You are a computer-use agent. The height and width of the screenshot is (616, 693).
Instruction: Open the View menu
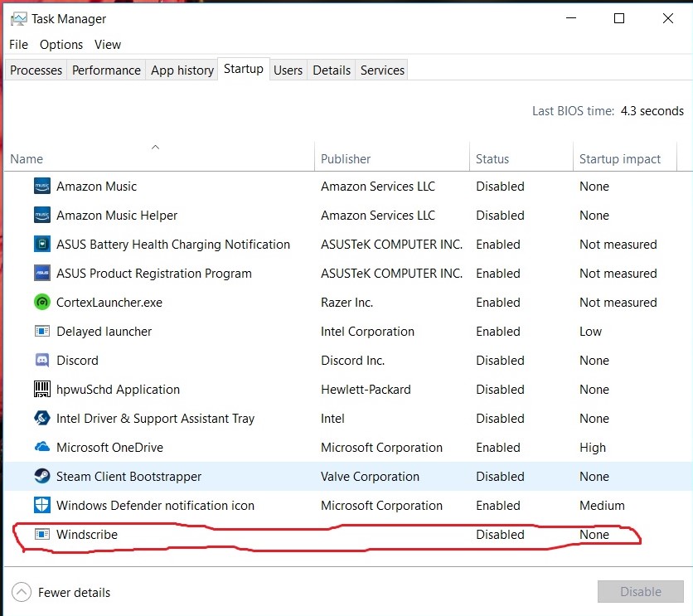point(108,45)
